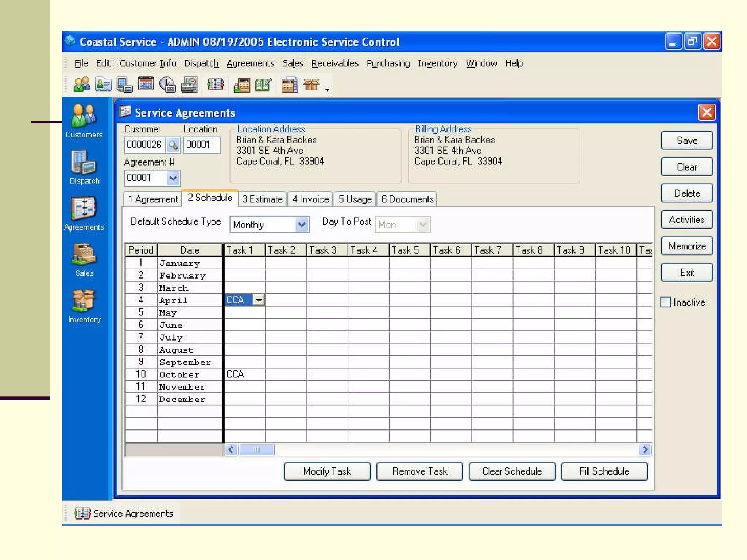Viewport: 747px width, 560px height.
Task: Click the customer lookup magnifier icon
Action: [x=173, y=145]
